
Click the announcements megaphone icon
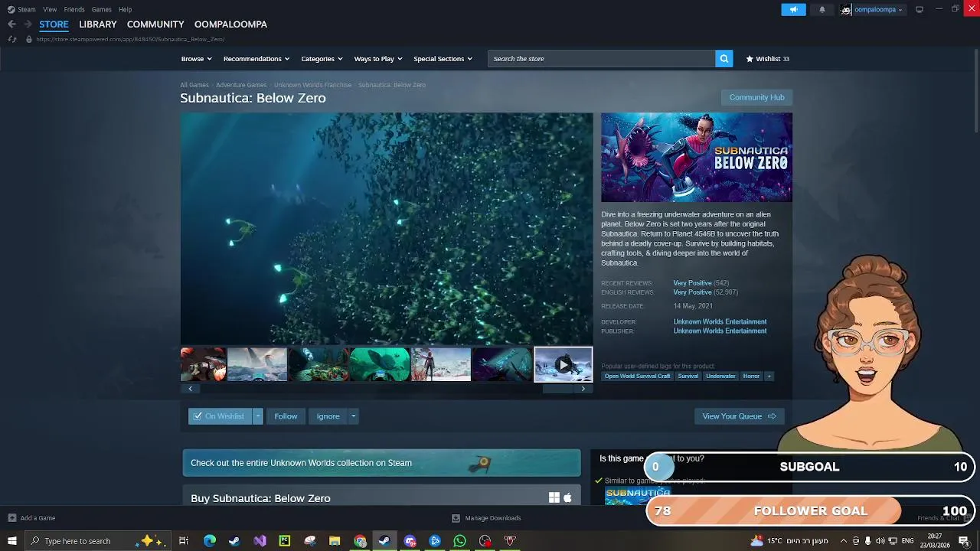[x=793, y=9]
